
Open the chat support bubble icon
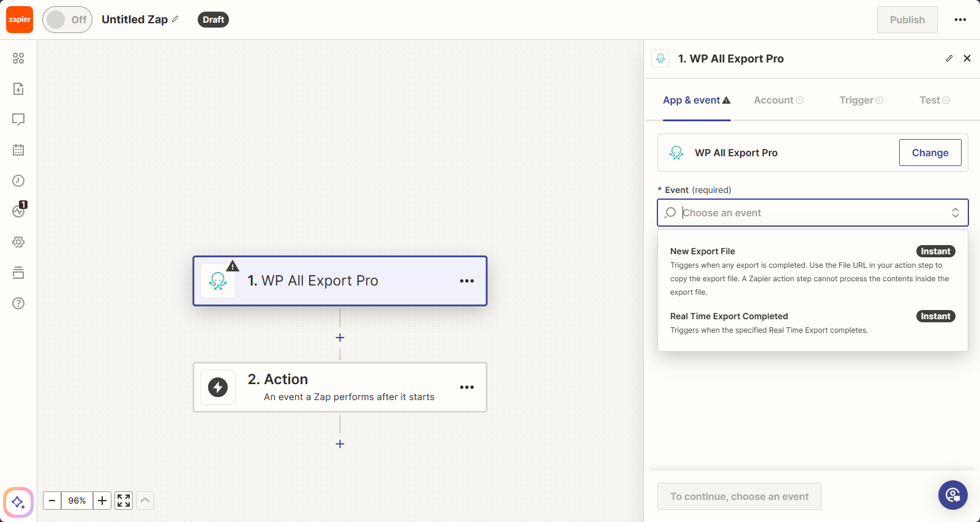coord(952,495)
